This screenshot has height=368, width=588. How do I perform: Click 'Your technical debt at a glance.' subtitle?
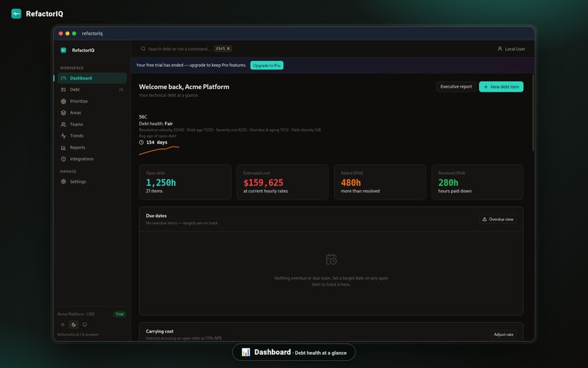(x=169, y=96)
